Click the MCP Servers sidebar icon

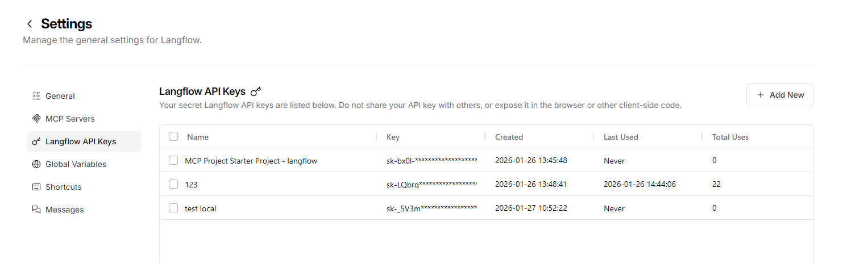tap(36, 119)
